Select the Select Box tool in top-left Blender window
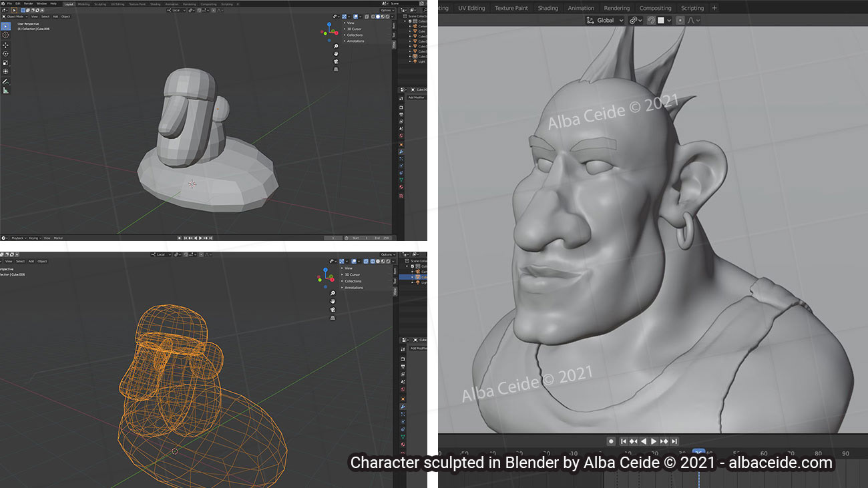868x488 pixels. pyautogui.click(x=5, y=27)
